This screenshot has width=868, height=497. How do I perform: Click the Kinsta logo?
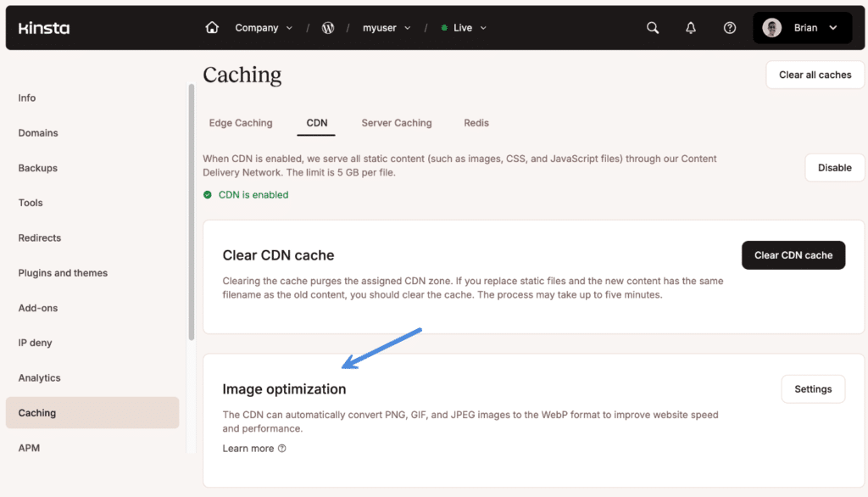point(43,26)
